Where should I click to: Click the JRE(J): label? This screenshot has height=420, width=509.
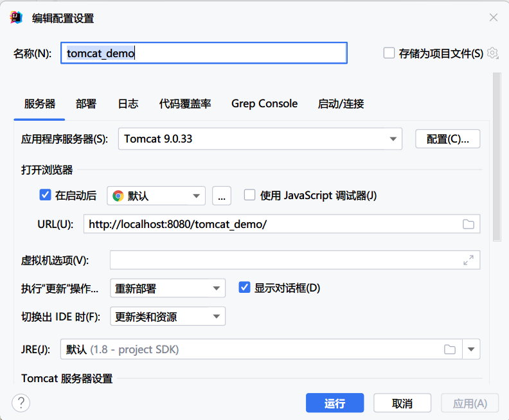click(36, 349)
